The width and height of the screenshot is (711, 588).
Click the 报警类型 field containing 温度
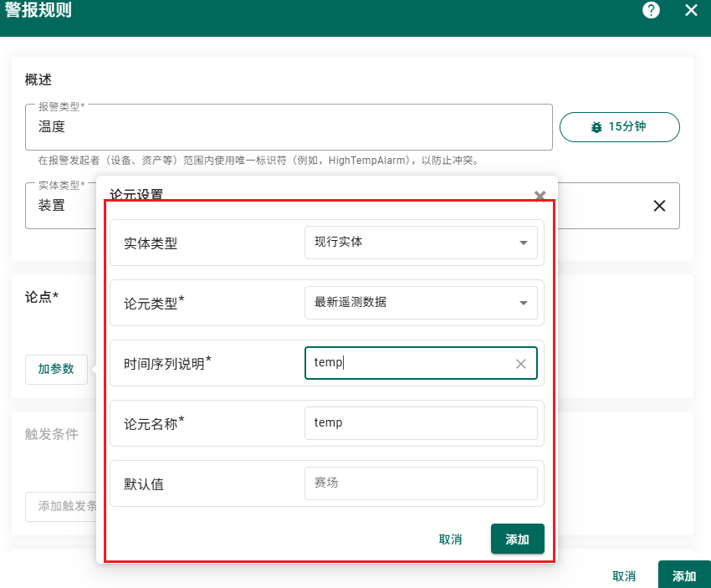tap(289, 127)
